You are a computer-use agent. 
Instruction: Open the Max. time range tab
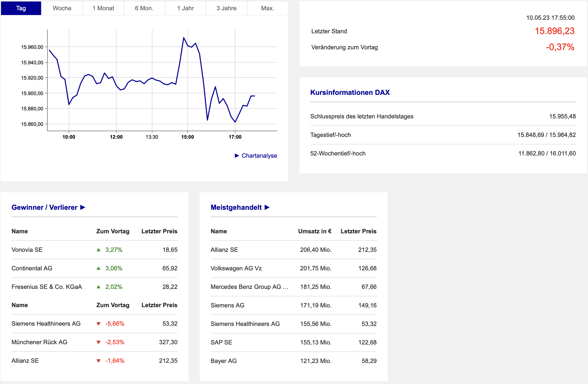click(267, 8)
